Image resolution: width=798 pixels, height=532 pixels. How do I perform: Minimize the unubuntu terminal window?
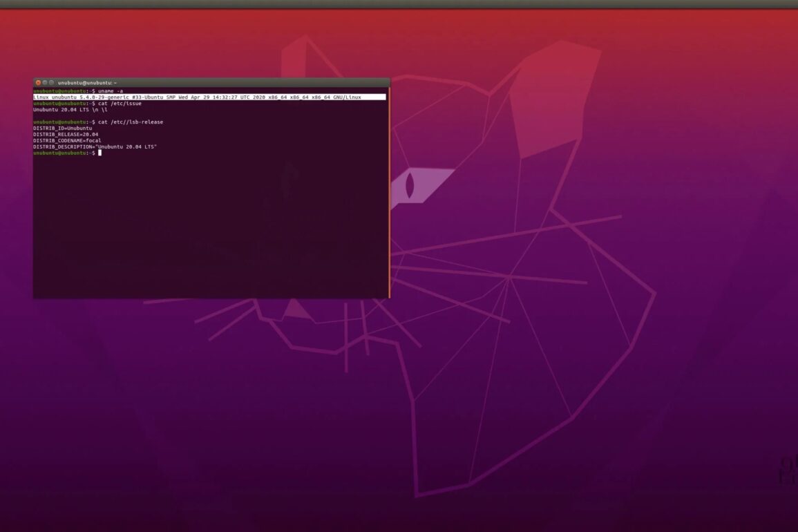[x=45, y=83]
